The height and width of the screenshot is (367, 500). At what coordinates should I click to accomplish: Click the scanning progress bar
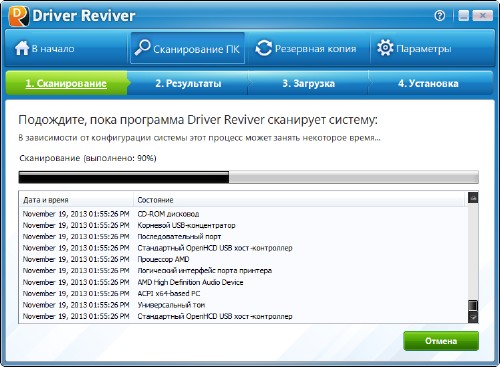point(248,177)
